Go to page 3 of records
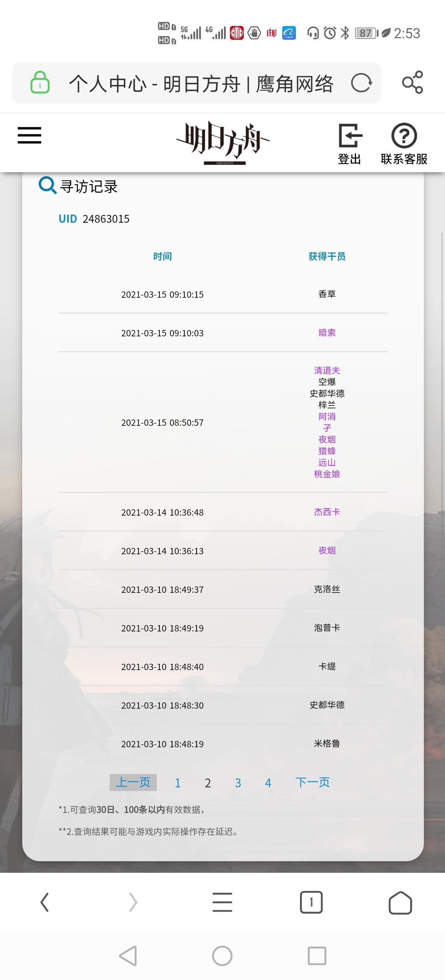This screenshot has height=980, width=445. pos(238,783)
